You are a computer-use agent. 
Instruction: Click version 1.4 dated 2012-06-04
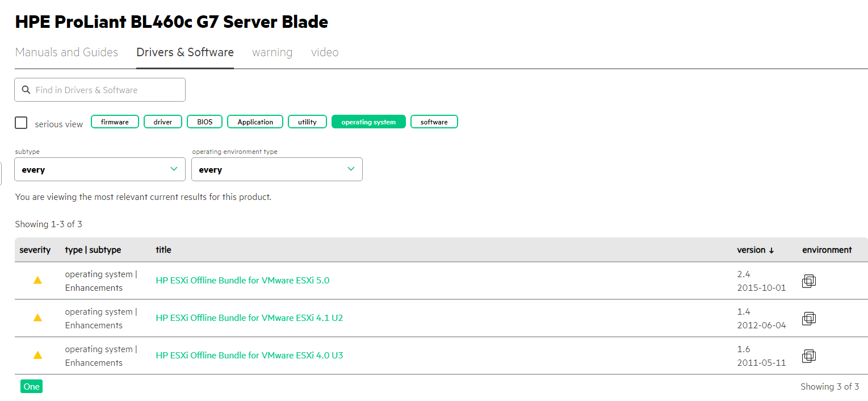point(761,318)
